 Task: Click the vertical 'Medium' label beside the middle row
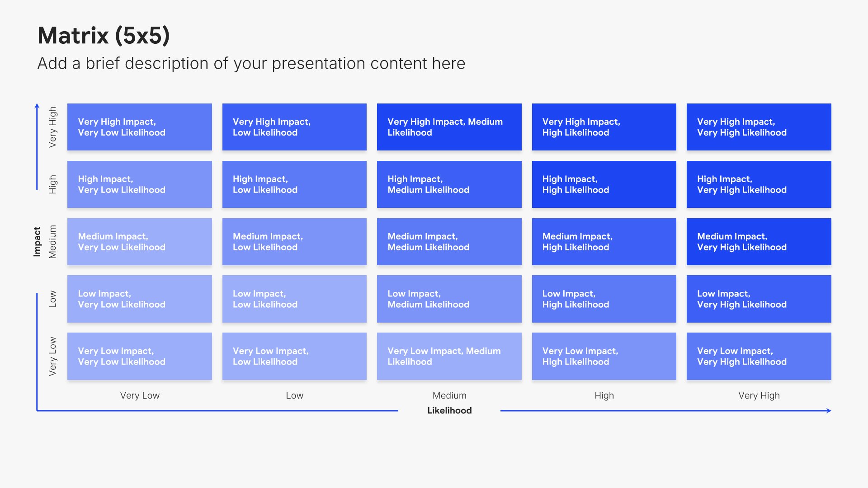(52, 242)
